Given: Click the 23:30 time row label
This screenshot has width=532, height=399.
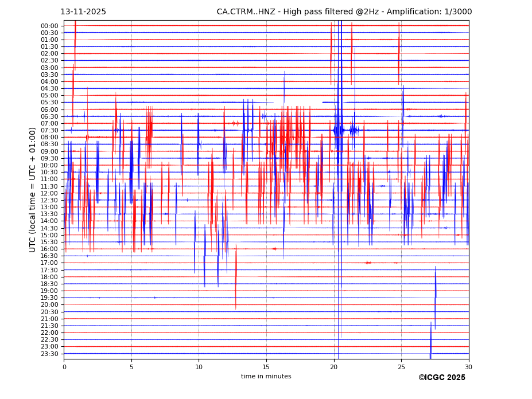Looking at the screenshot, I should pos(49,354).
